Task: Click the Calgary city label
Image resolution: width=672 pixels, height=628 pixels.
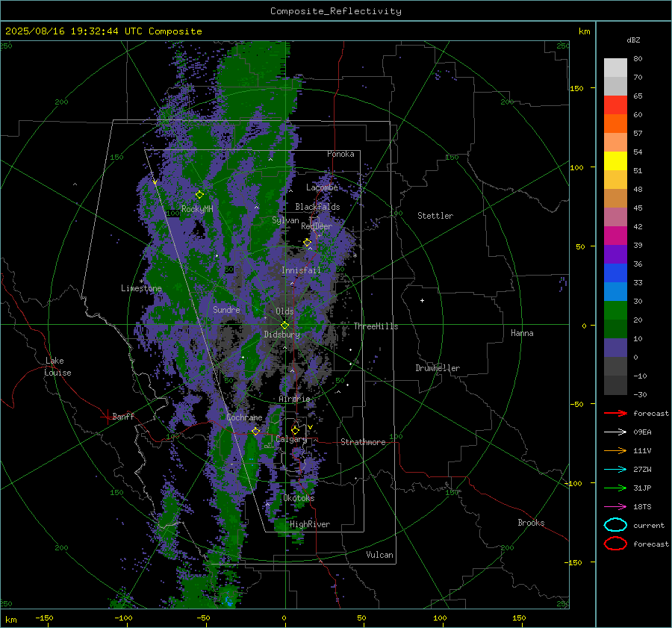Action: point(291,439)
